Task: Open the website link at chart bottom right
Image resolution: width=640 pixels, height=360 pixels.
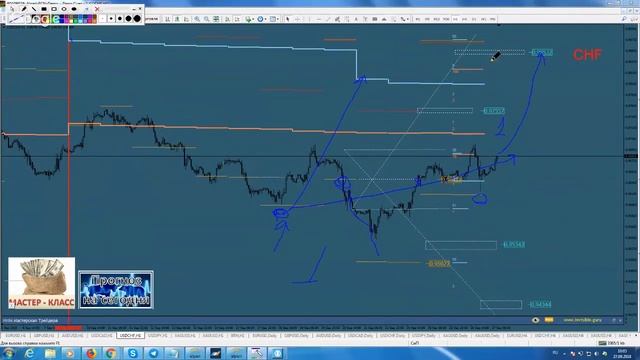Action: 583,320
